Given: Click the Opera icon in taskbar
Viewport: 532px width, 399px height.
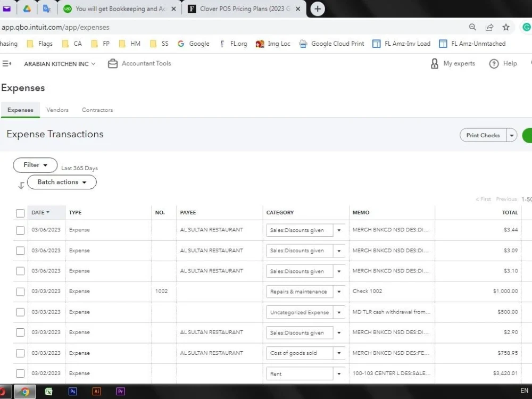Looking at the screenshot, I should coord(3,392).
